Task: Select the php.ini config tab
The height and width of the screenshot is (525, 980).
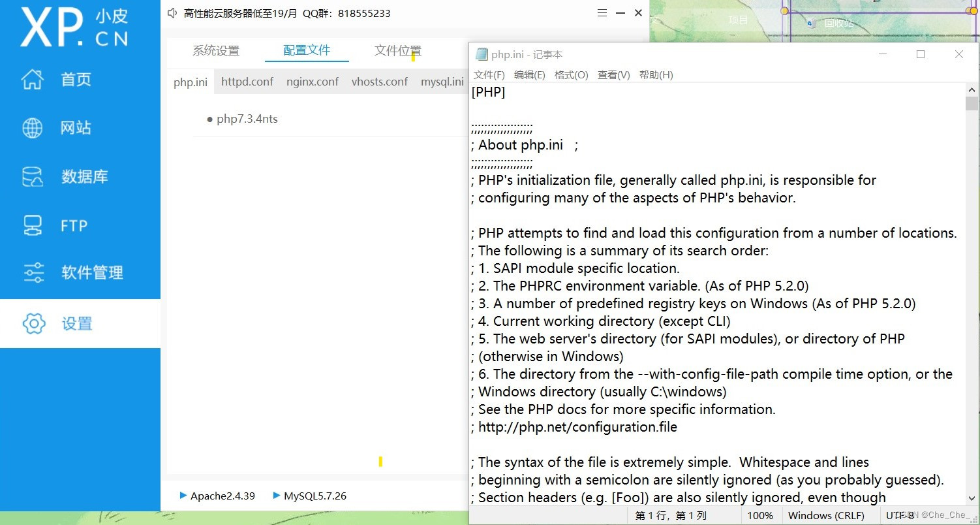Action: click(x=191, y=82)
